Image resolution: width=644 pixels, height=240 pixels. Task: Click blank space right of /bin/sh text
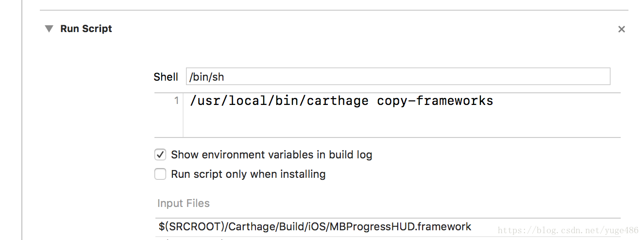click(413, 77)
